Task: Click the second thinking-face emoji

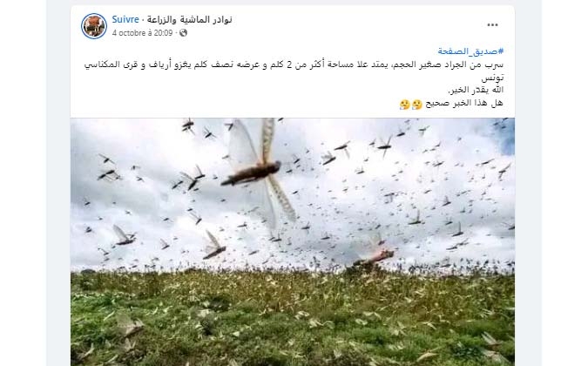Action: point(404,105)
